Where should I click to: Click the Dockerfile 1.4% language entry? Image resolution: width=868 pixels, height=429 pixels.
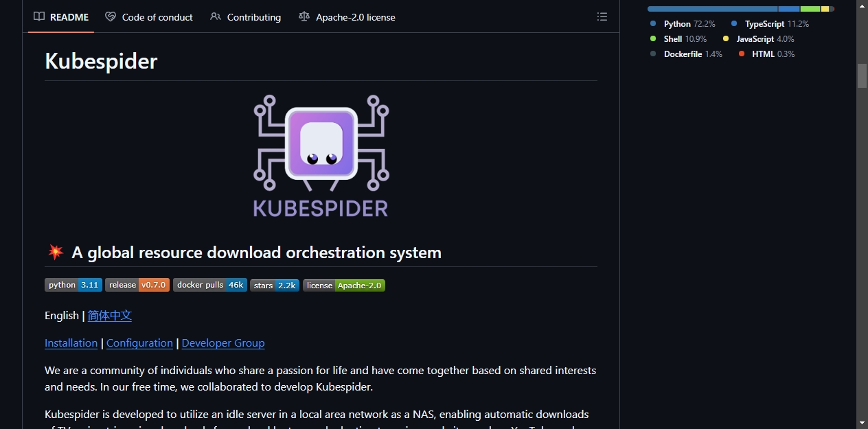[687, 54]
